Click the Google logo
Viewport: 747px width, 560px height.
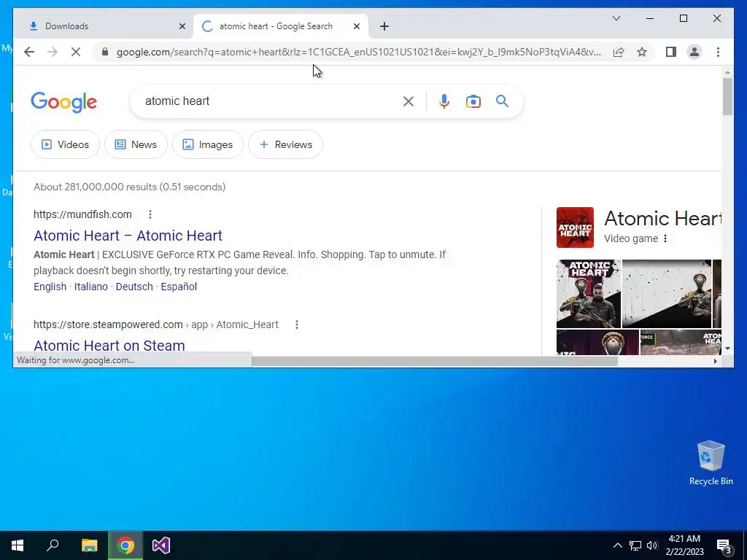click(x=64, y=102)
